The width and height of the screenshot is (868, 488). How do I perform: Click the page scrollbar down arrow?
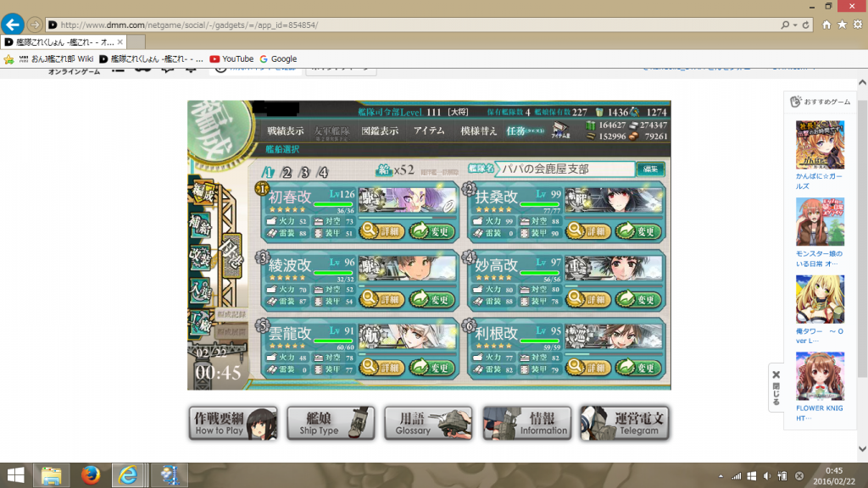pyautogui.click(x=862, y=449)
